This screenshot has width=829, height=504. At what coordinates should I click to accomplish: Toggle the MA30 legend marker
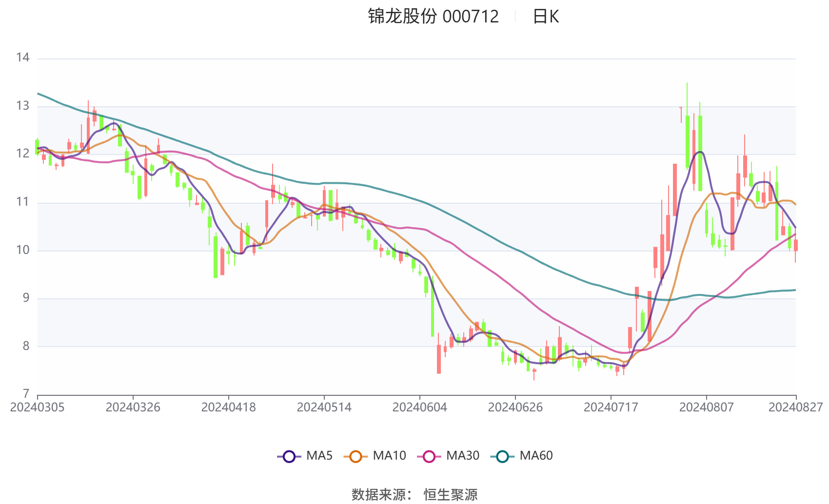429,456
